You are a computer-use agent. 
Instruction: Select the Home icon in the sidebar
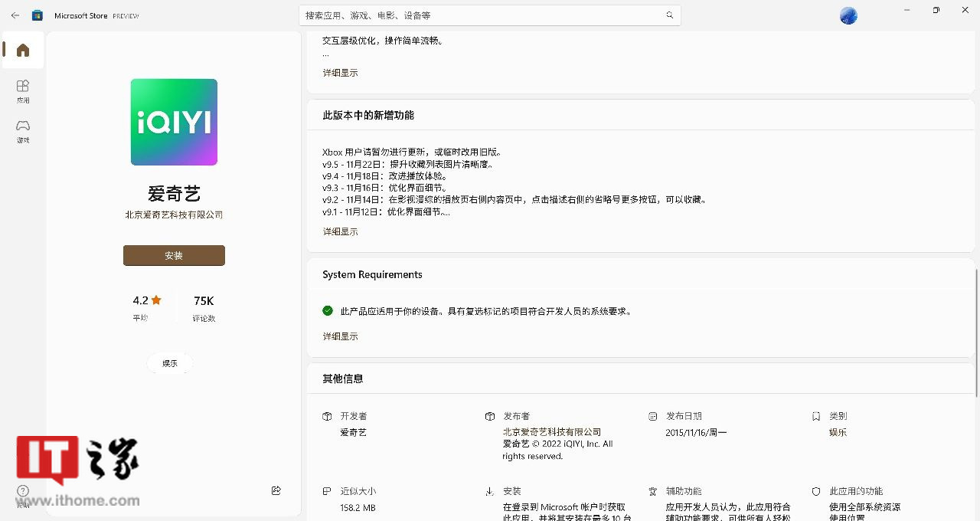22,50
